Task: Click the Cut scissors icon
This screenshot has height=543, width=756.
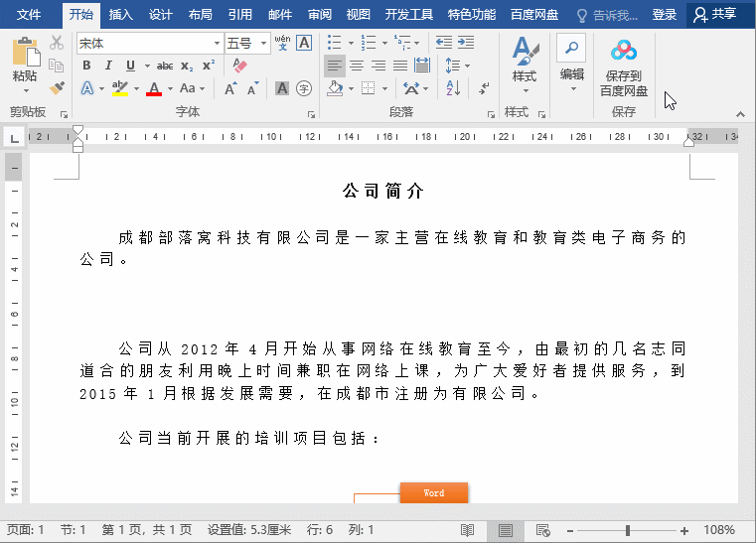Action: [57, 43]
